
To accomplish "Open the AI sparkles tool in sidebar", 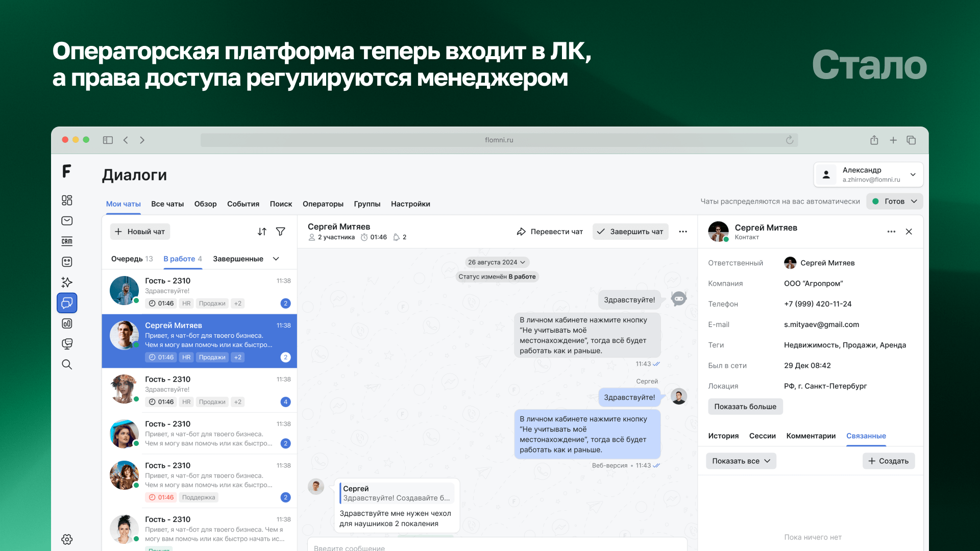I will tap(67, 282).
